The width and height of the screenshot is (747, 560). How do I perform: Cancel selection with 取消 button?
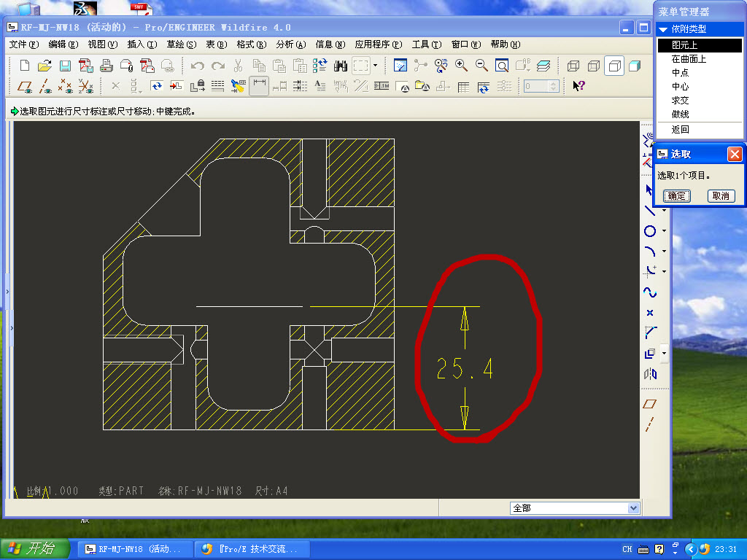pyautogui.click(x=721, y=195)
